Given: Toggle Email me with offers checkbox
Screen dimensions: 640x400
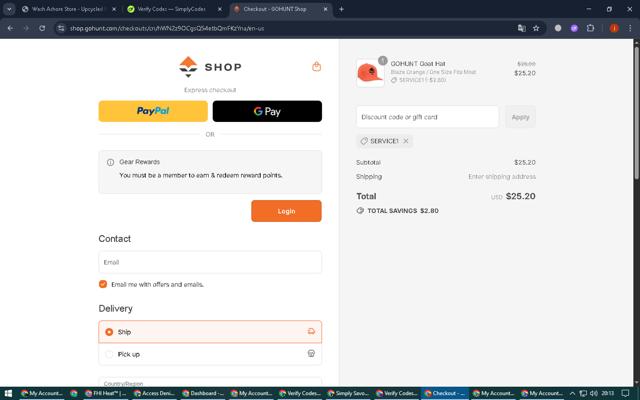Looking at the screenshot, I should click(103, 284).
